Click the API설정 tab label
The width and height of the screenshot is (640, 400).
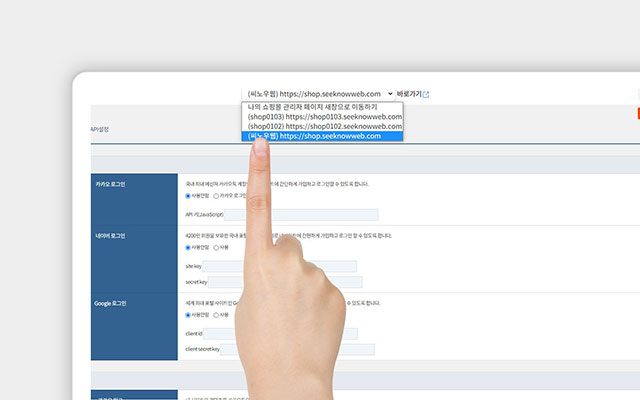pos(99,129)
